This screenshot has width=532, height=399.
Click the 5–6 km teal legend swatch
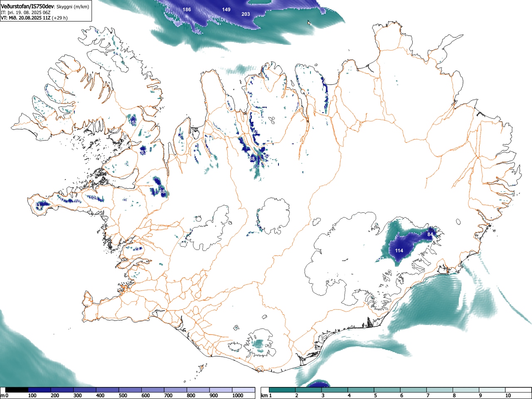pos(388,390)
